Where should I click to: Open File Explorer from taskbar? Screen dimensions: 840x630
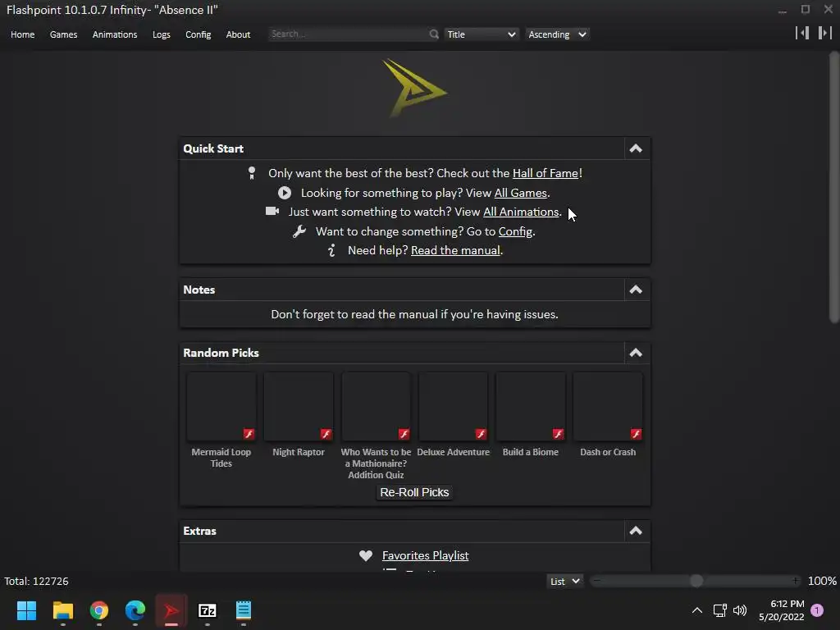[x=62, y=610]
